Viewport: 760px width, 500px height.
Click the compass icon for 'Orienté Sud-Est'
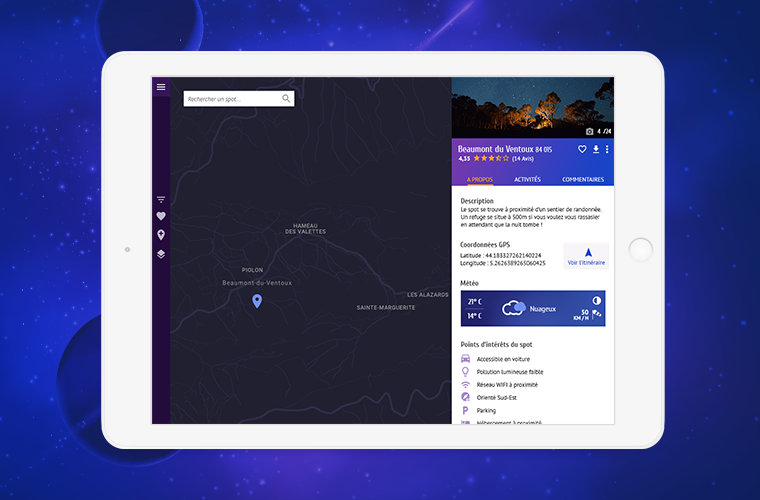(x=465, y=397)
